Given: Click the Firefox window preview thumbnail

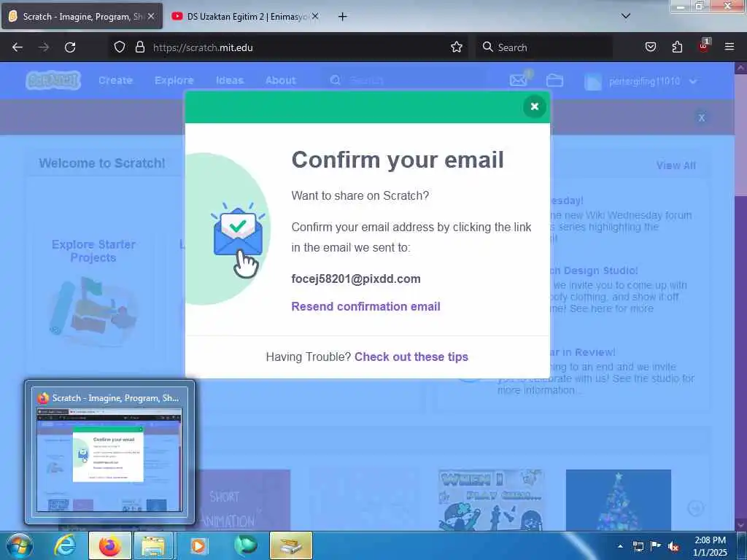Looking at the screenshot, I should click(109, 459).
